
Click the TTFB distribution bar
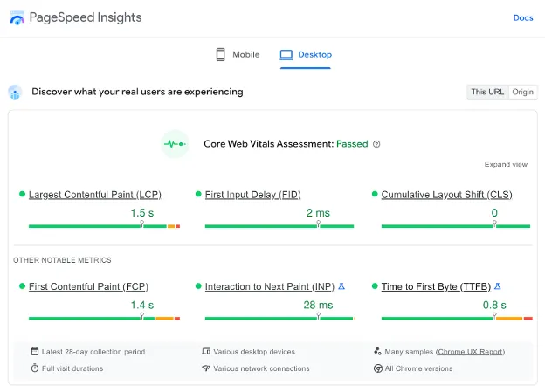tap(457, 319)
